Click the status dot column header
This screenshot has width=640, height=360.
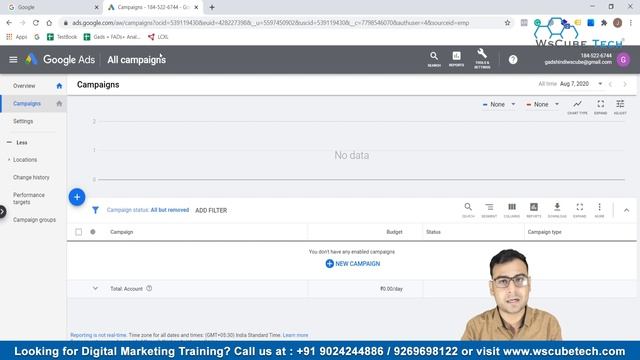point(93,232)
